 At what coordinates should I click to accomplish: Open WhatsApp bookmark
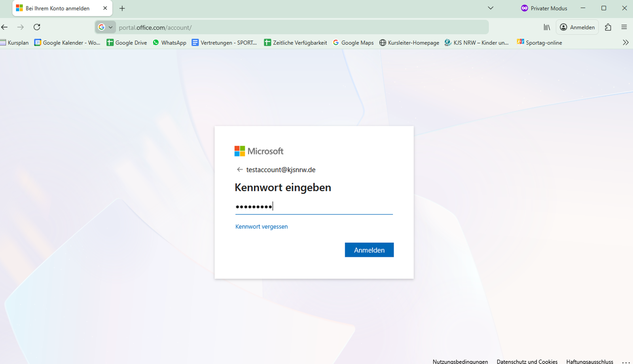169,43
